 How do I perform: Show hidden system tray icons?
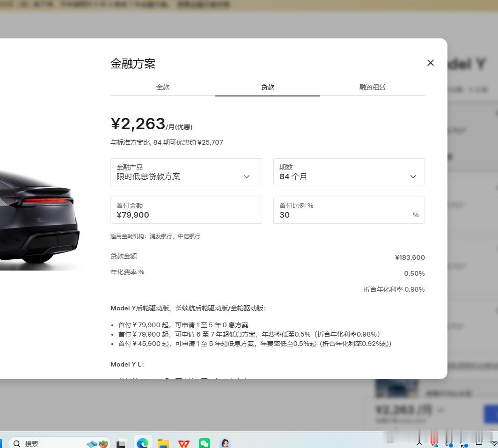click(419, 444)
